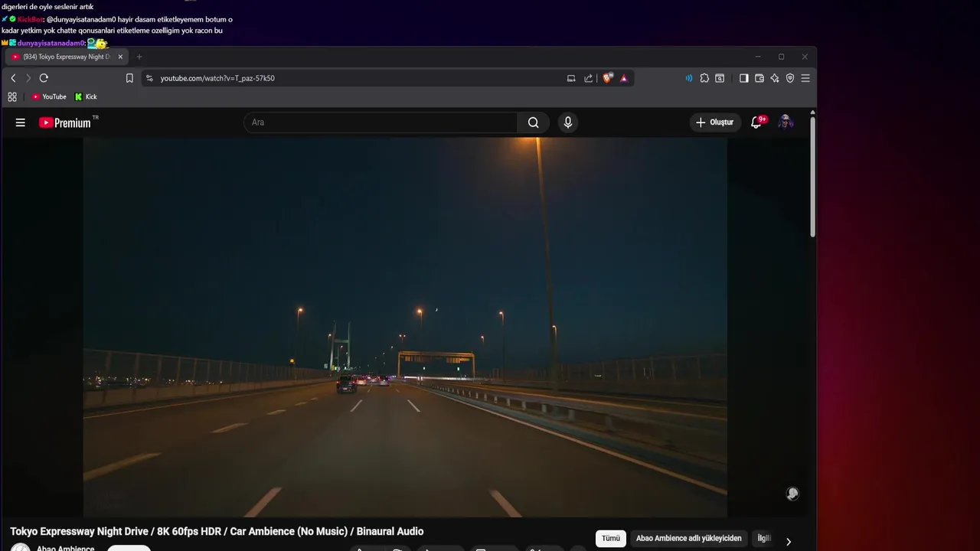Open the apps grid in bookmarks bar
The height and width of the screenshot is (551, 980).
12,97
